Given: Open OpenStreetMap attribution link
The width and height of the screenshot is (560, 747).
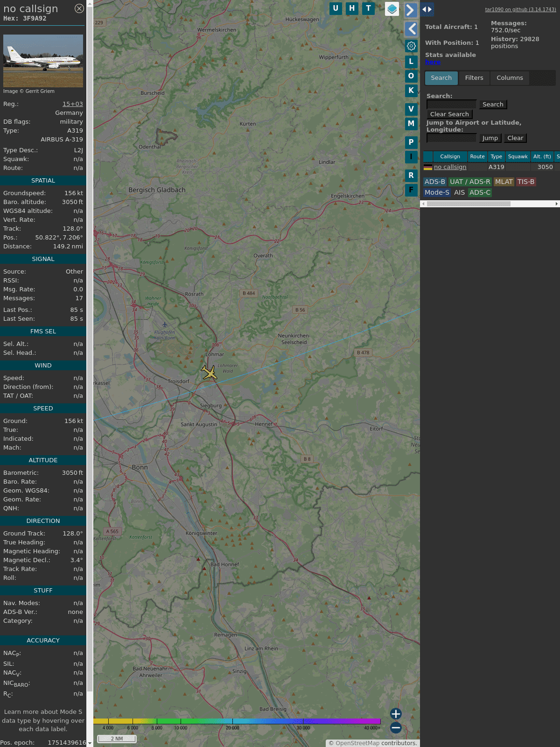Looking at the screenshot, I should tap(357, 743).
